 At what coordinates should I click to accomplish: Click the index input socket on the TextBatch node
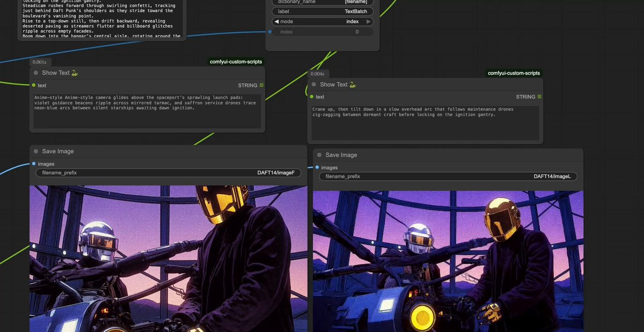click(x=270, y=32)
